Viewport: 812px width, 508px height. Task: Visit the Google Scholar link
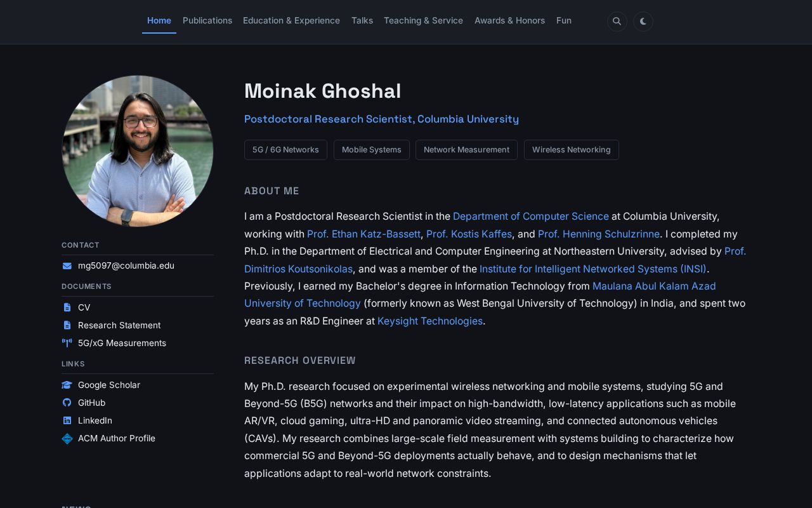[109, 385]
